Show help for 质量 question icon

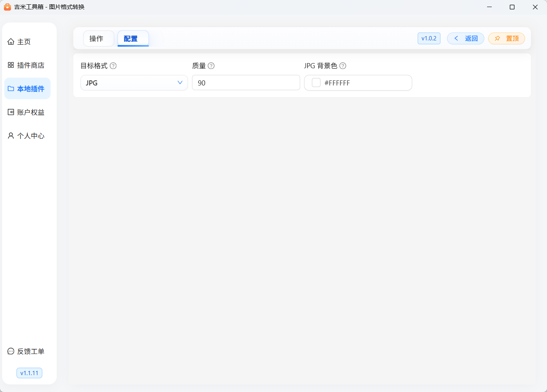coord(211,66)
